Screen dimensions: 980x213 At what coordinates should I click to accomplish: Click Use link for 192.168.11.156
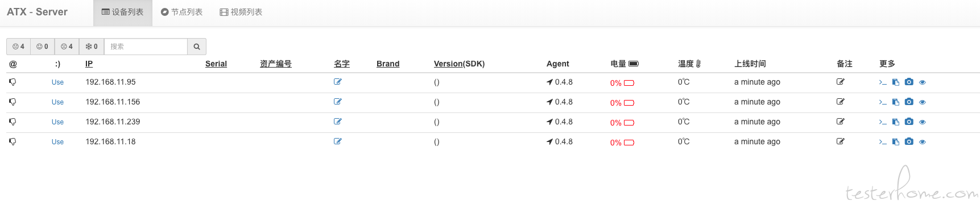click(57, 102)
